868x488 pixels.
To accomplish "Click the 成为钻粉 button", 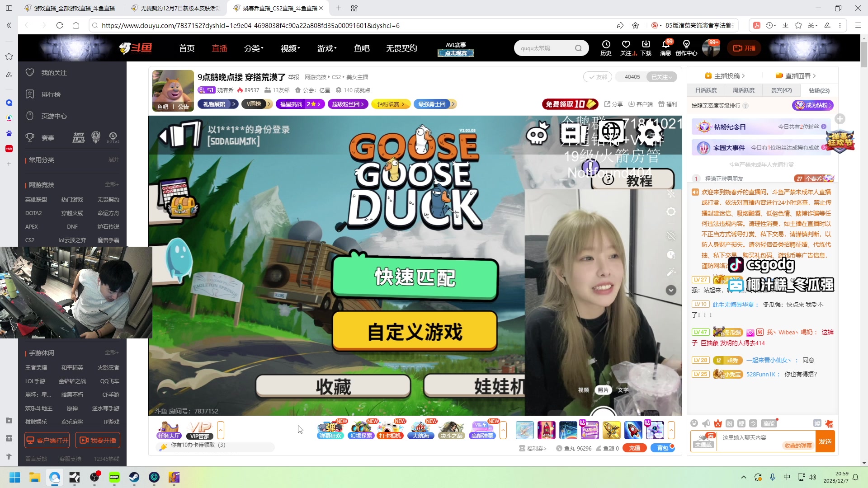I will (x=812, y=105).
